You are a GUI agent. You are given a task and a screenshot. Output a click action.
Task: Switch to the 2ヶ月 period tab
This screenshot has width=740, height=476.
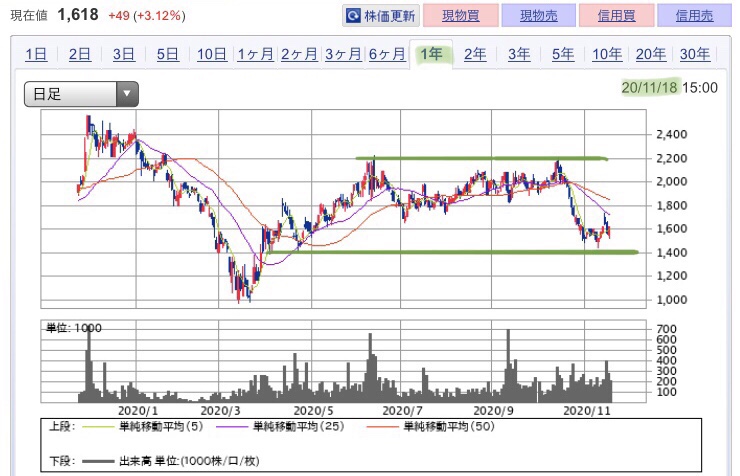coord(299,54)
